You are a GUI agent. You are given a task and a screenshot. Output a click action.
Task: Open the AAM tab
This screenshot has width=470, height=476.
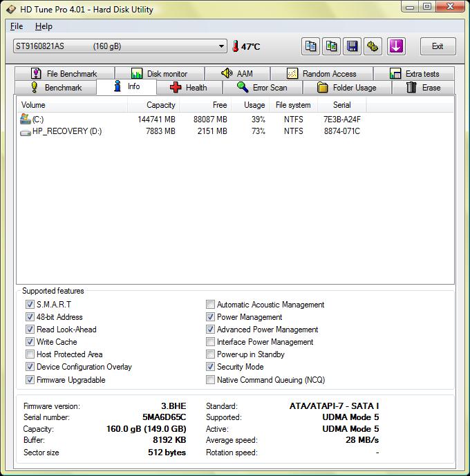point(238,73)
